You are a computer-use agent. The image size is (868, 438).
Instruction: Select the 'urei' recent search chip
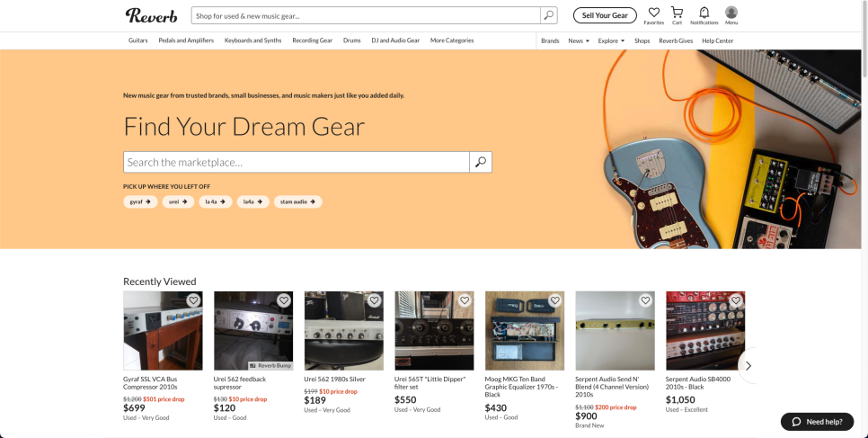[178, 201]
